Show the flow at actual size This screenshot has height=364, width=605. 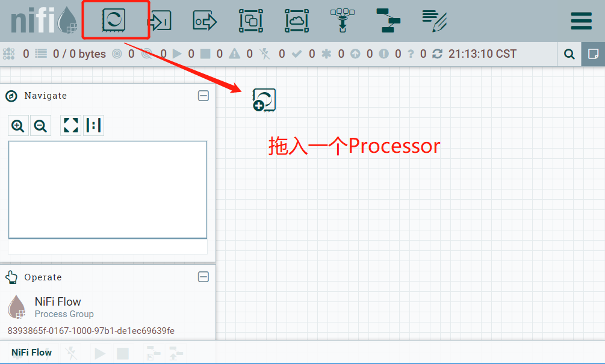point(94,125)
